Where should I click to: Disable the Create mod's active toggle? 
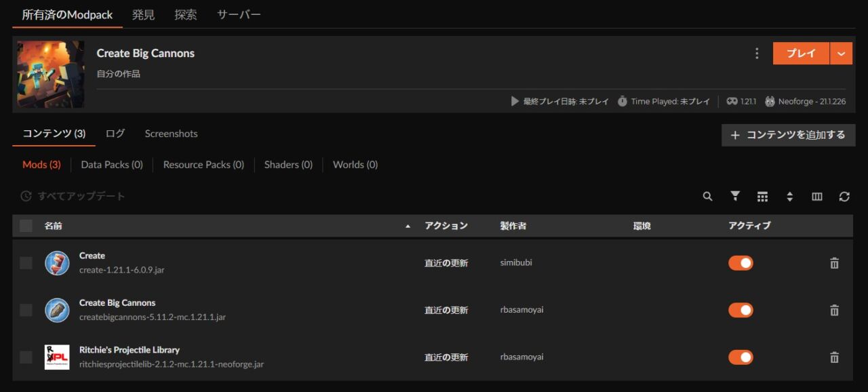pyautogui.click(x=741, y=262)
